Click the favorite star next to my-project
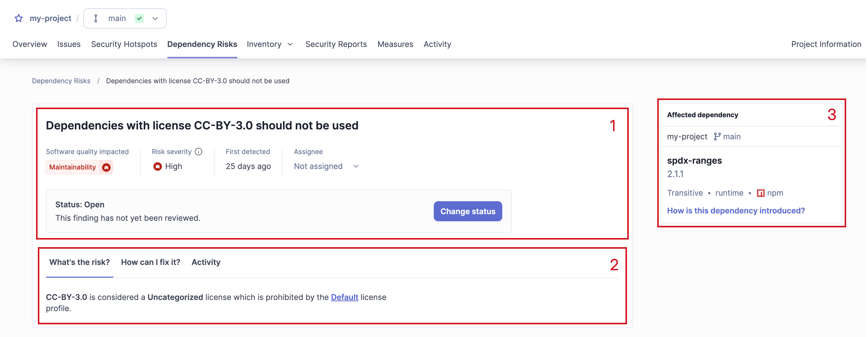This screenshot has width=868, height=337. [x=19, y=18]
